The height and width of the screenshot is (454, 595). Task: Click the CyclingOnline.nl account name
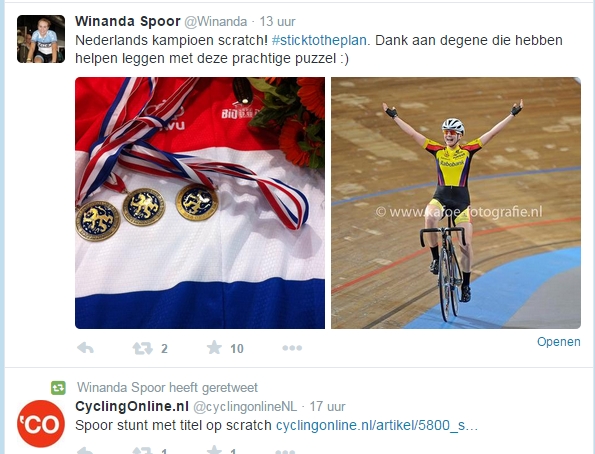point(132,407)
